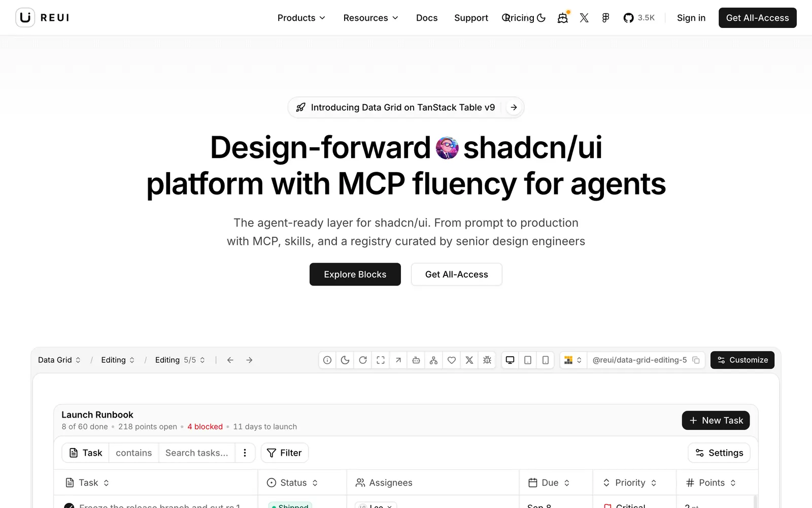Click the fullscreen preview icon

pos(381,360)
